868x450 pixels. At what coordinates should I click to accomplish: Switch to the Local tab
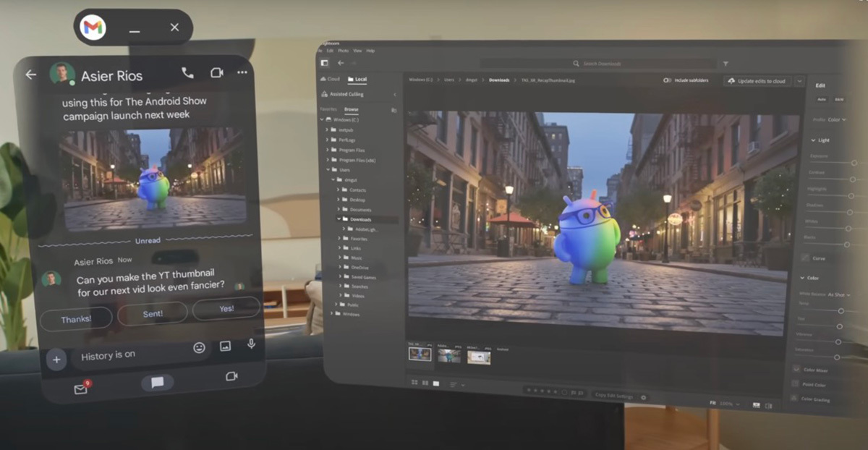pyautogui.click(x=357, y=79)
